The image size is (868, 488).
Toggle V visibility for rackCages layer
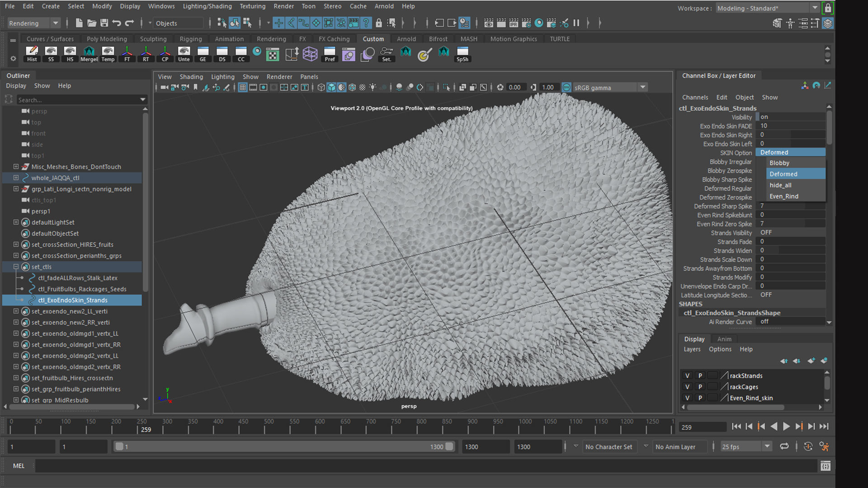pyautogui.click(x=687, y=387)
